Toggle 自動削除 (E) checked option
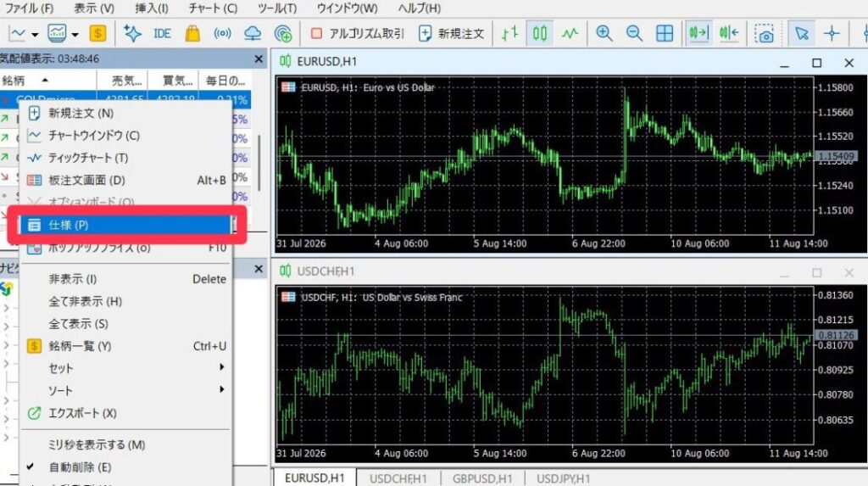868x486 pixels. (125, 467)
